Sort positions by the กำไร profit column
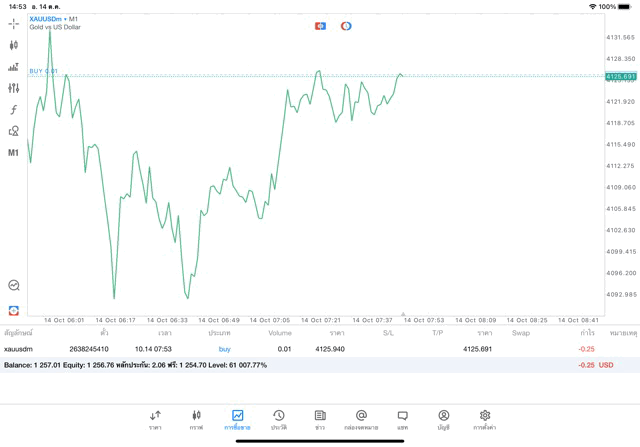This screenshot has height=447, width=640. [x=587, y=333]
